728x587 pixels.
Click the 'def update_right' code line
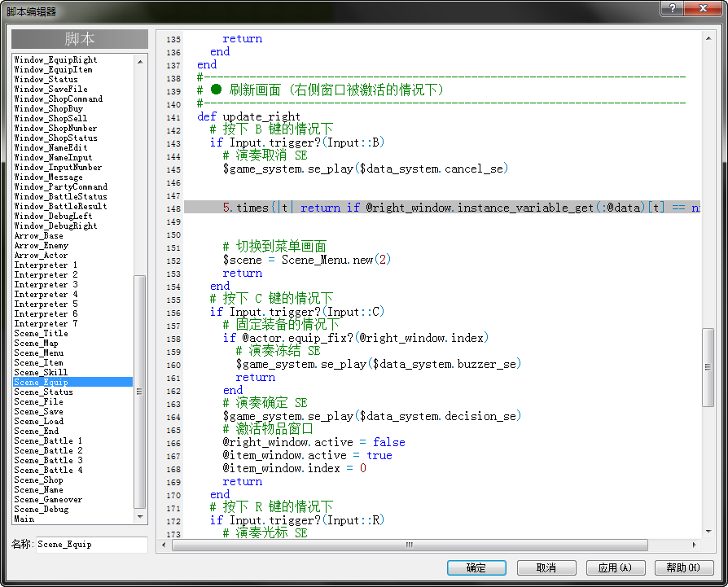point(249,116)
